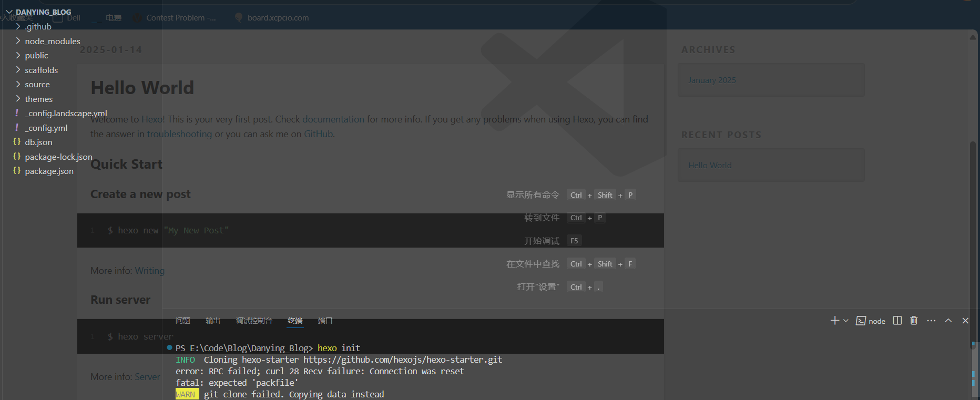Viewport: 980px width, 400px height.
Task: Click the JSON icon beside package-lock.json
Action: (x=17, y=156)
